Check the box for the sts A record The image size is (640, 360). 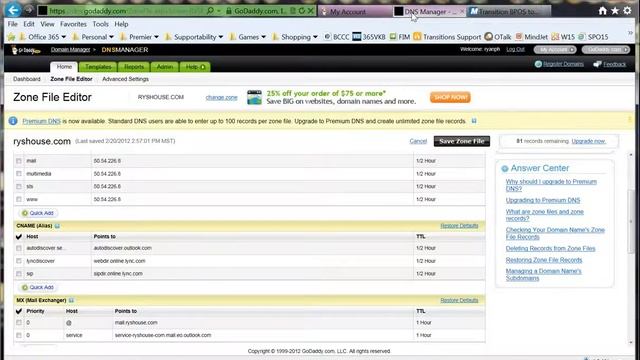click(19, 187)
